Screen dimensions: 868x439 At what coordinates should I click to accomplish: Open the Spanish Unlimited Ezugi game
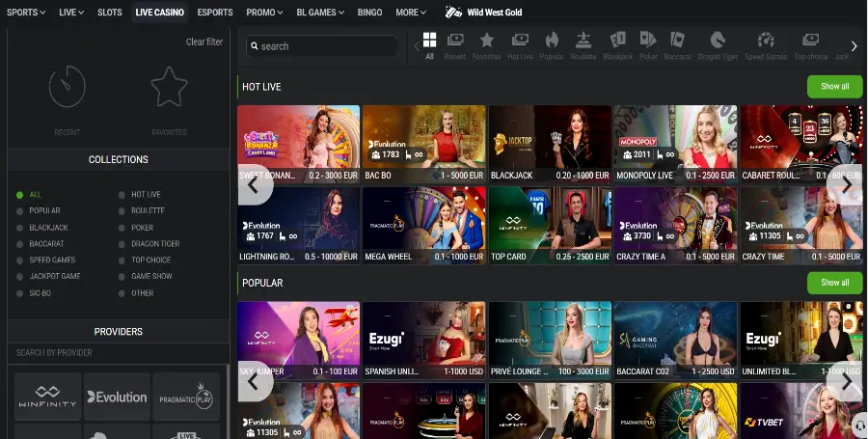pos(424,340)
